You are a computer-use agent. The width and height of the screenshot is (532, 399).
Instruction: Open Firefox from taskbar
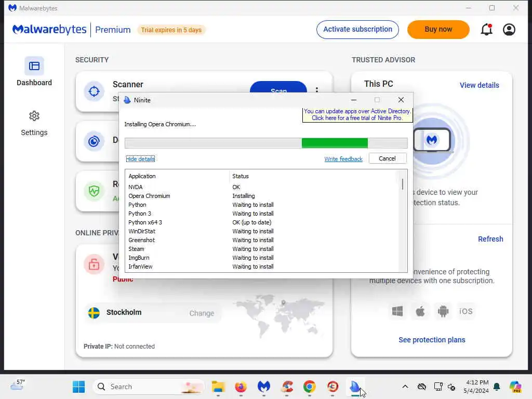pyautogui.click(x=241, y=387)
